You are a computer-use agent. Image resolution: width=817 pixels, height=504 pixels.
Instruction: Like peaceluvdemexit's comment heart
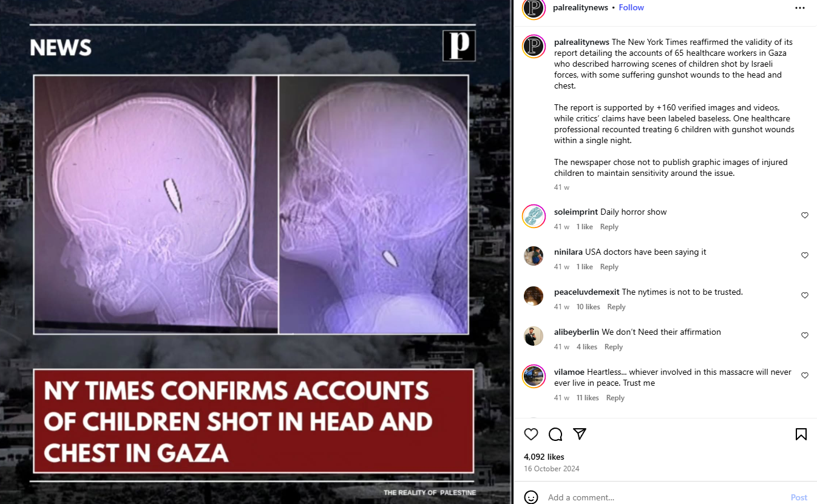click(x=805, y=295)
